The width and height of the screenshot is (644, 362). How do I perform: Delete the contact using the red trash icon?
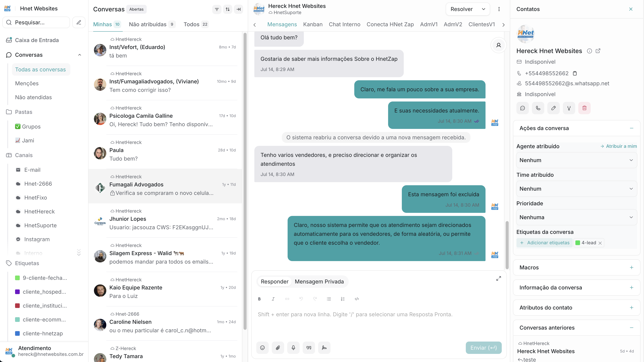pos(584,108)
